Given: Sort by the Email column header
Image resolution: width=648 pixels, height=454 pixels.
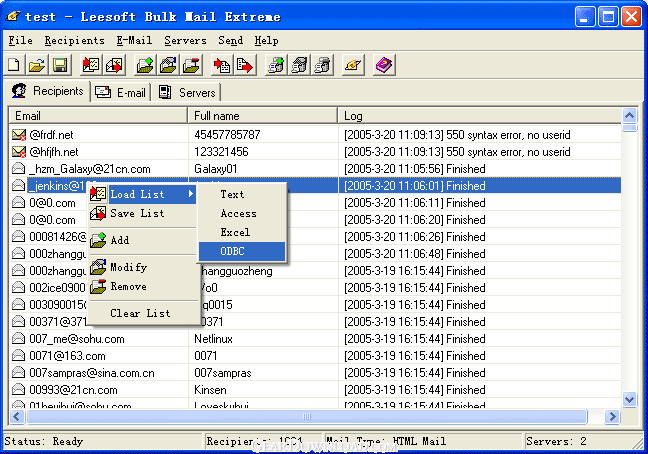Looking at the screenshot, I should pyautogui.click(x=98, y=116).
